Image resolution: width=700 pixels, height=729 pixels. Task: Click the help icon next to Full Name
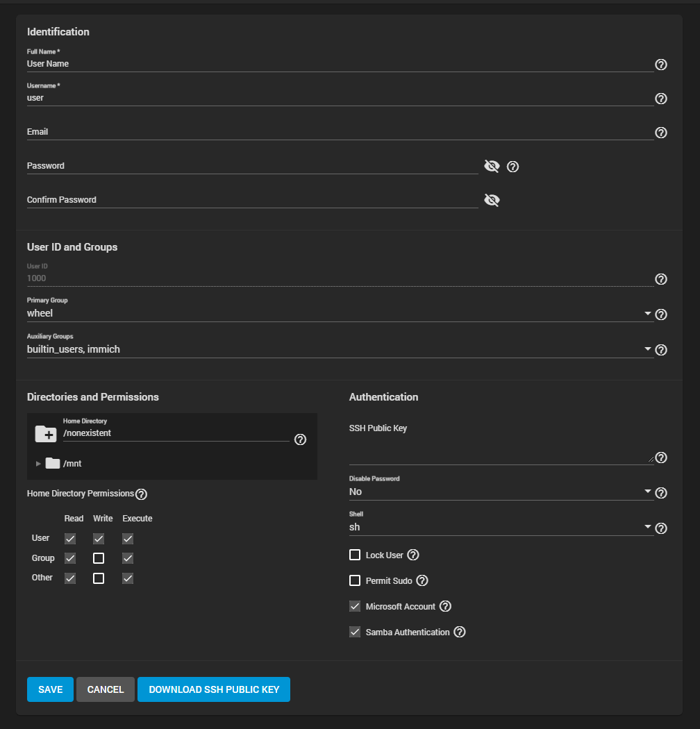pos(660,65)
